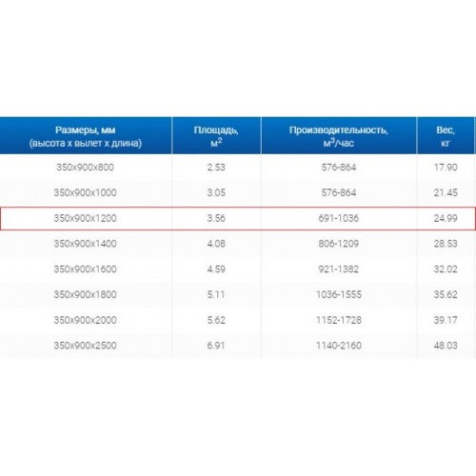476x476 pixels.
Task: Click the weight value 17.90
Action: (446, 168)
